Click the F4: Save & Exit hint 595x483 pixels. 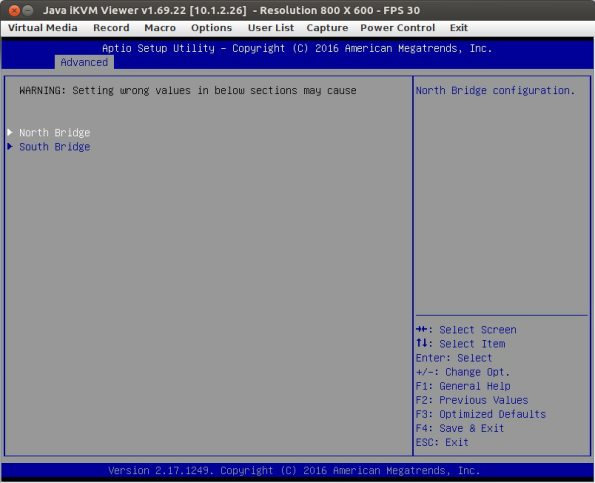pyautogui.click(x=460, y=428)
